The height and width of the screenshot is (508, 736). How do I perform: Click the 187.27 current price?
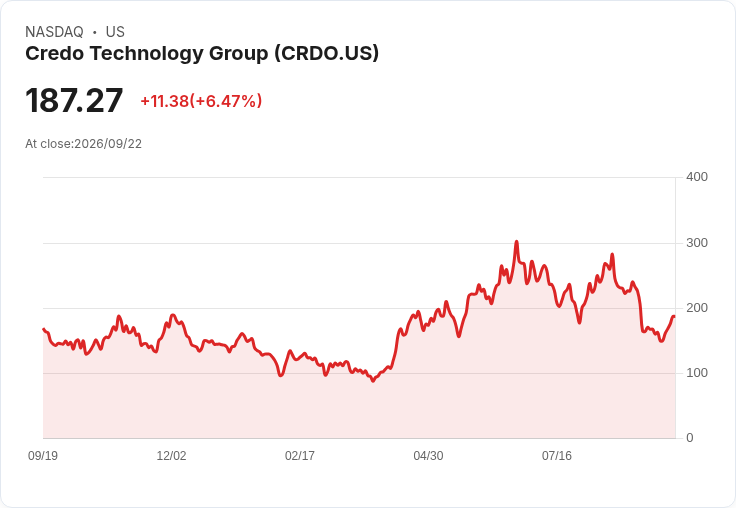click(74, 100)
